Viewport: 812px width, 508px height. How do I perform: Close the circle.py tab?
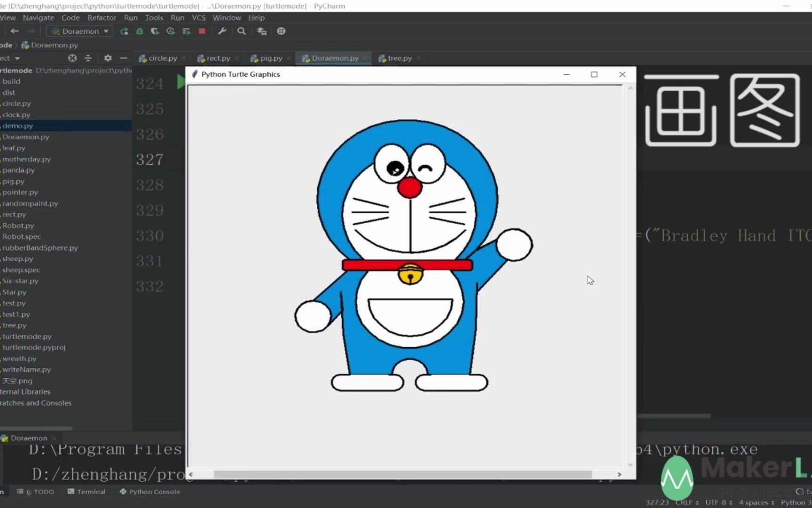184,58
